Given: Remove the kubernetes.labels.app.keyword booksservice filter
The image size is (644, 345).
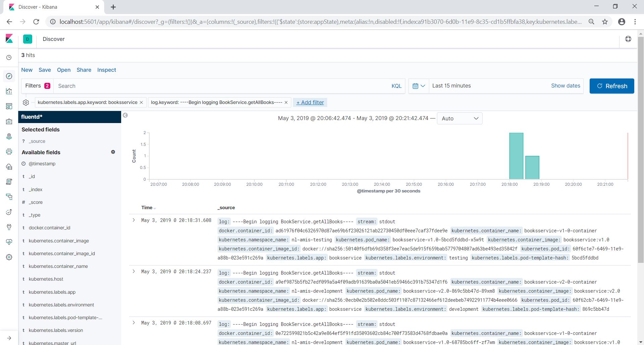Looking at the screenshot, I should click(x=141, y=103).
